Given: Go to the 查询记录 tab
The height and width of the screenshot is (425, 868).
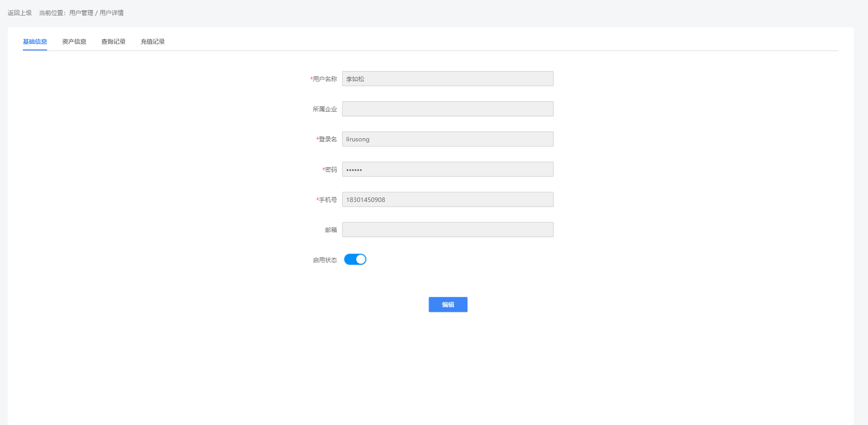Looking at the screenshot, I should point(113,41).
